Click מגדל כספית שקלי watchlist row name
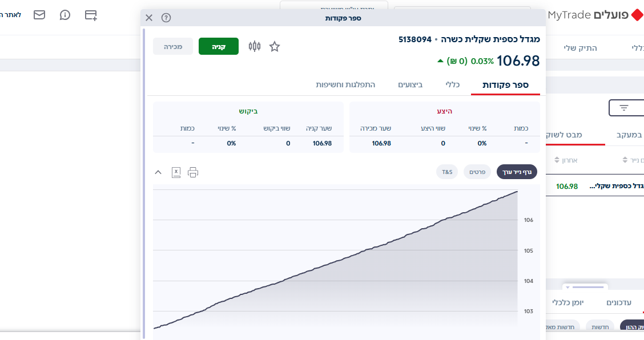 (x=617, y=187)
